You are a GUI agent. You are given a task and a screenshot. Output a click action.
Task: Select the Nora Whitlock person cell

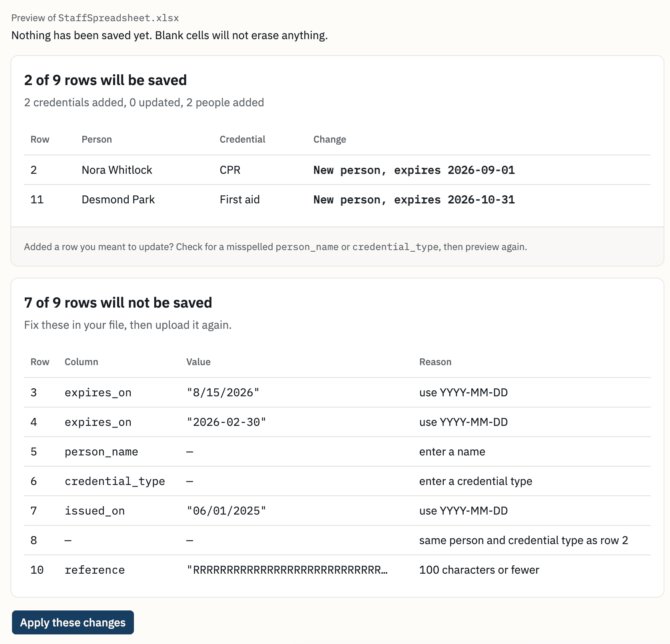[117, 170]
